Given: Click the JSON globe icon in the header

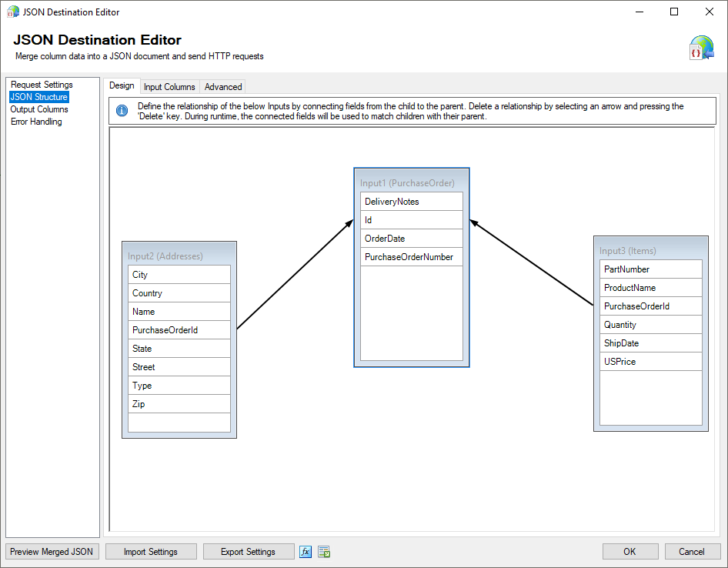Looking at the screenshot, I should click(700, 47).
